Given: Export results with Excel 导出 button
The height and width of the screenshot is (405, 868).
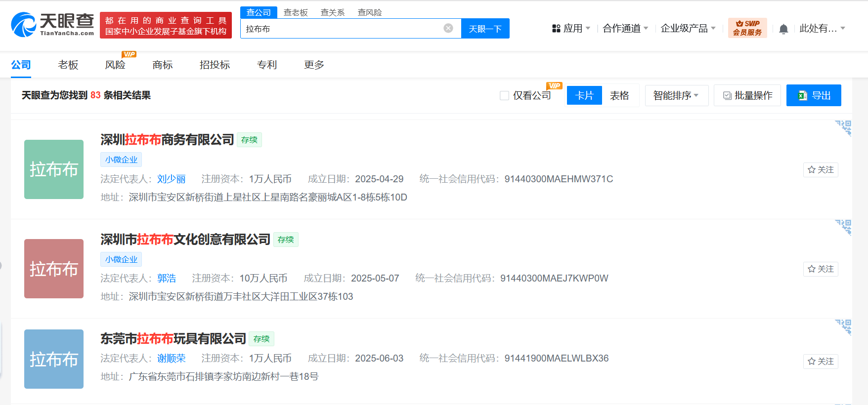Looking at the screenshot, I should [x=814, y=95].
